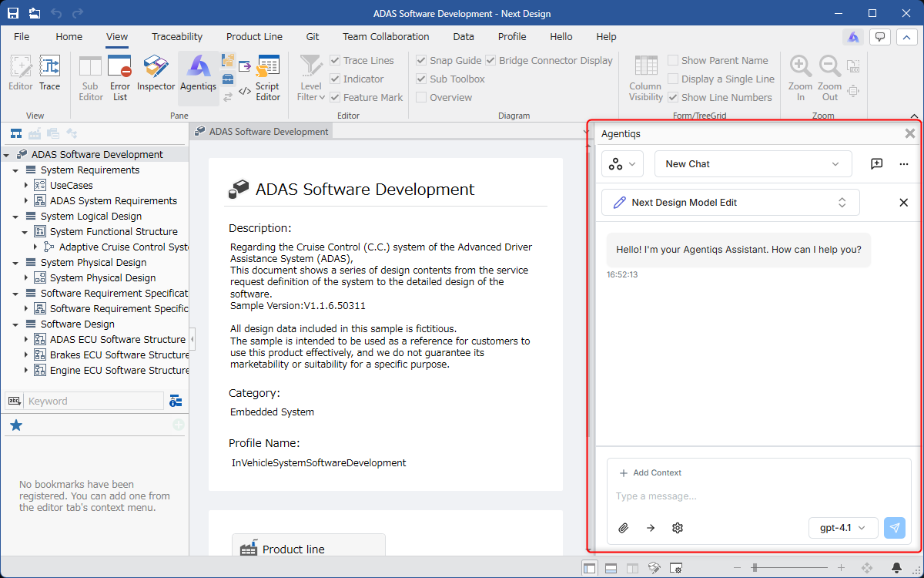Click the Trace view button
924x578 pixels.
point(49,74)
